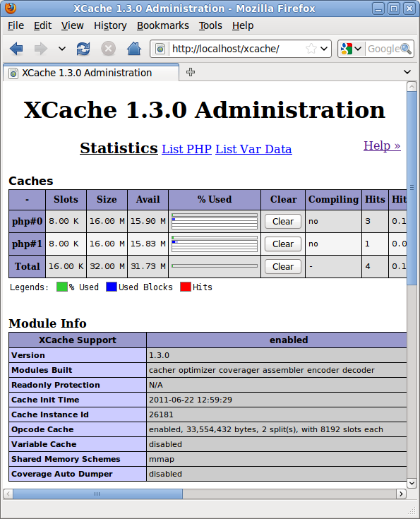Screen dimensions: 420x519
Task: Clear the php#0 cache
Action: tap(283, 222)
